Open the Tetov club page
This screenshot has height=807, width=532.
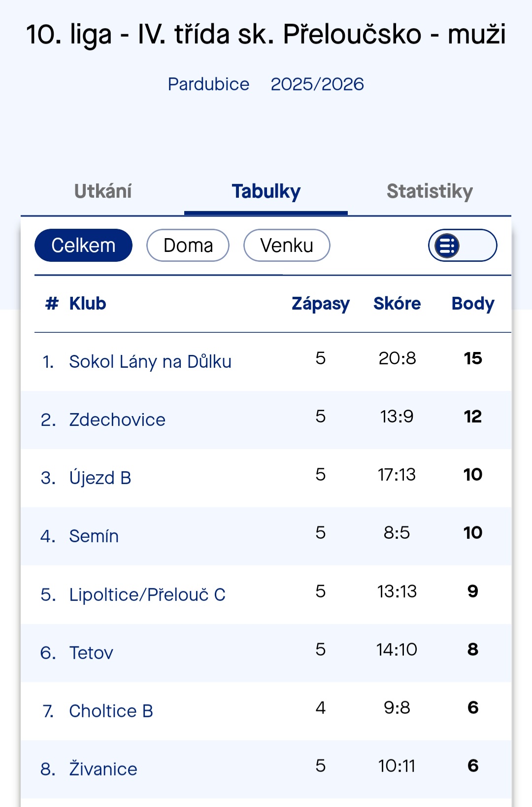pos(91,653)
